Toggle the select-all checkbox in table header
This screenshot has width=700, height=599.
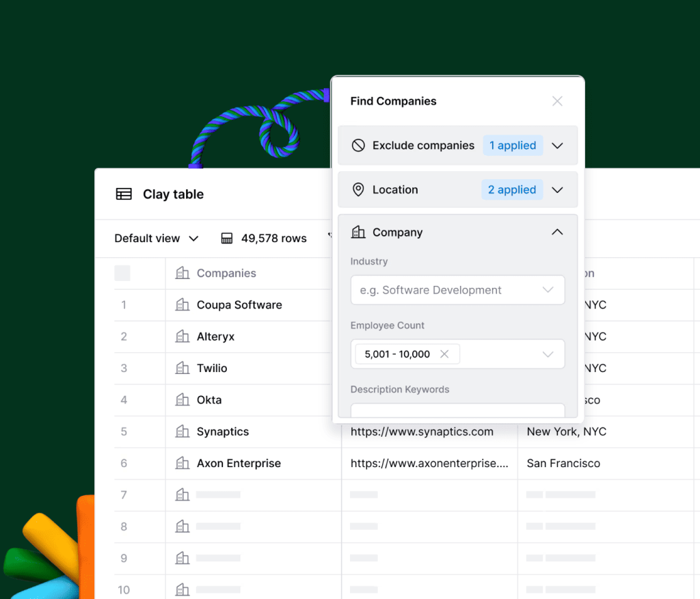tap(122, 273)
